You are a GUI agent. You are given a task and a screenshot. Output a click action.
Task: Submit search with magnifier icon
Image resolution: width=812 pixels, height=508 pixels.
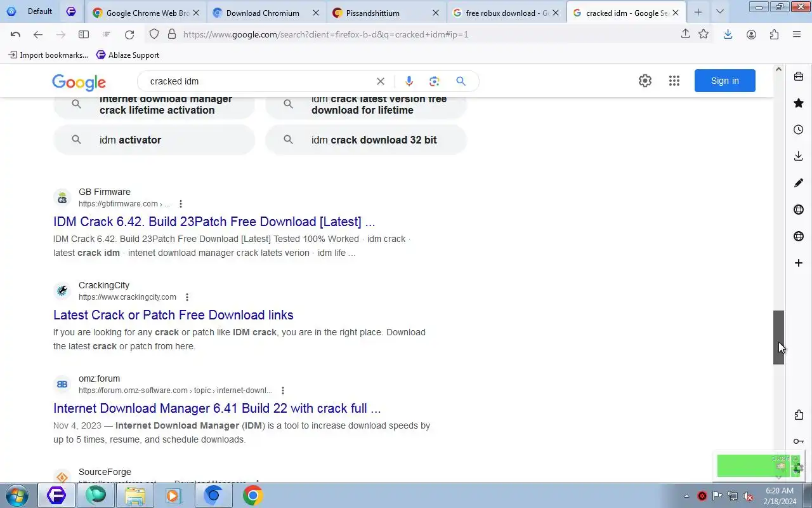[461, 81]
